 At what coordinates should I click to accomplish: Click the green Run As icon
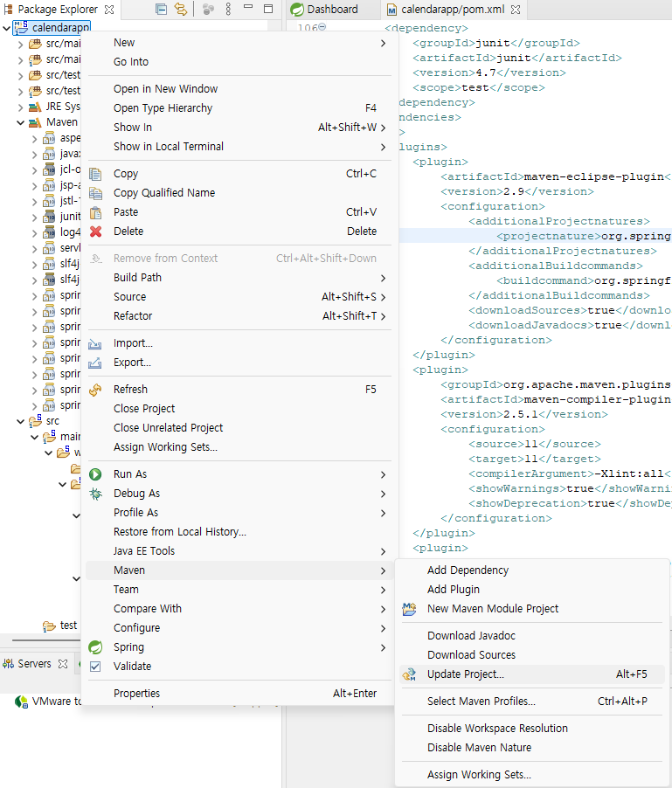(95, 474)
